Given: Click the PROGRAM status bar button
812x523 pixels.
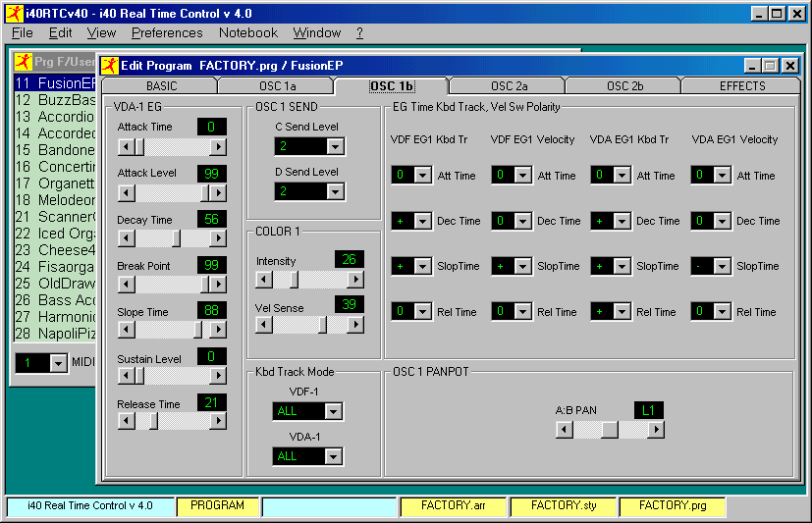Looking at the screenshot, I should coord(218,506).
